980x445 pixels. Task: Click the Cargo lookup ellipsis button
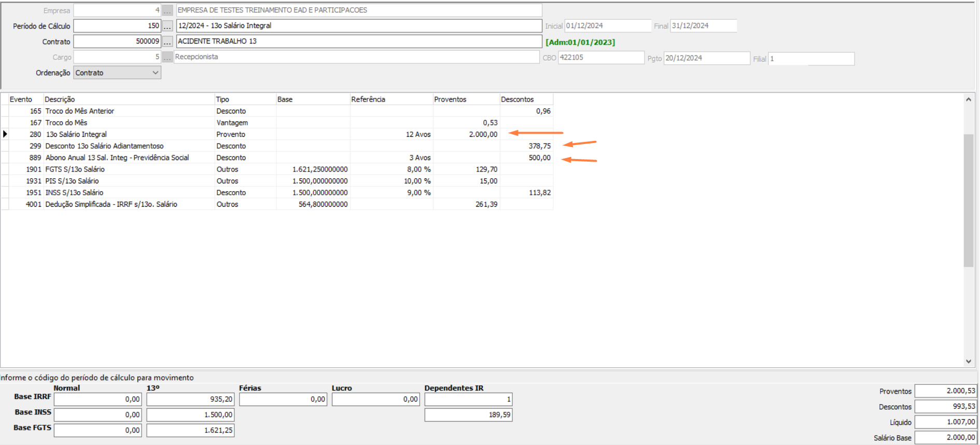pyautogui.click(x=167, y=57)
